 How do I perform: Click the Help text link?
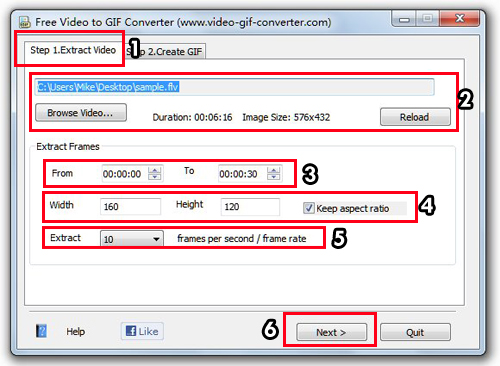tap(76, 332)
